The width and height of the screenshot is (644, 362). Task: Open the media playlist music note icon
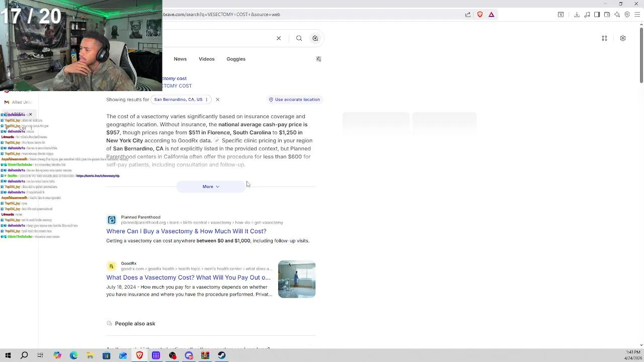(587, 15)
